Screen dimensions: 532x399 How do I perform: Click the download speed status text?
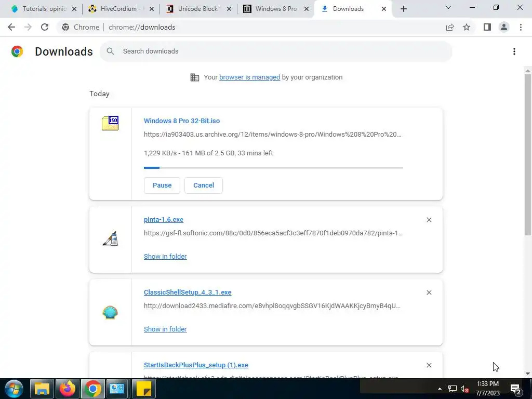208,153
